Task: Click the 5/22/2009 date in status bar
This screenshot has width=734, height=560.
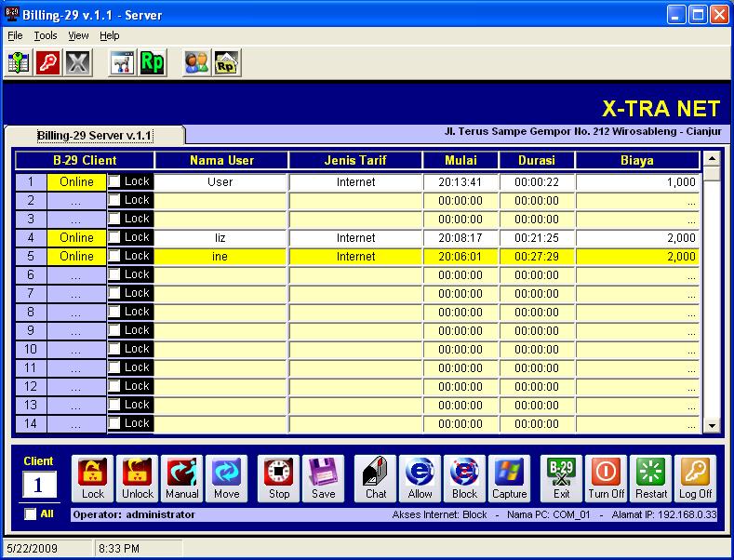Action: pos(33,548)
